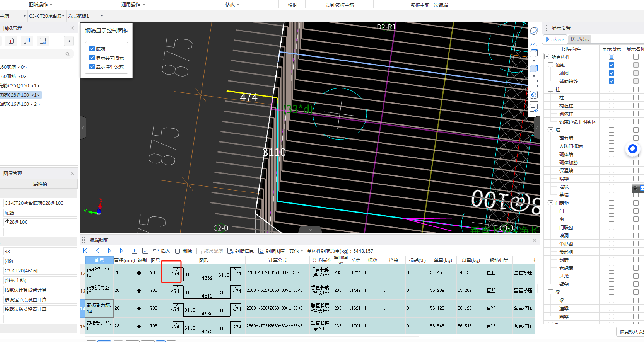Go to previous rebar record
644x342 pixels.
(x=98, y=251)
